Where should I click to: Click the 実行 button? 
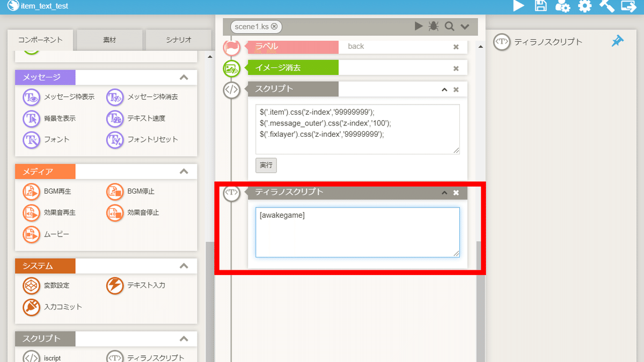click(x=266, y=165)
